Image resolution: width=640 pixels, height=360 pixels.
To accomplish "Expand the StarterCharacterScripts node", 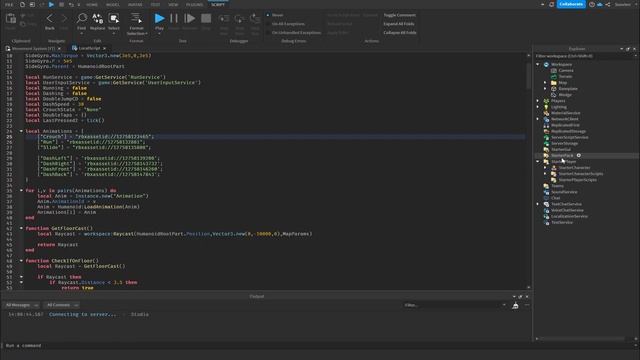I will [545, 174].
